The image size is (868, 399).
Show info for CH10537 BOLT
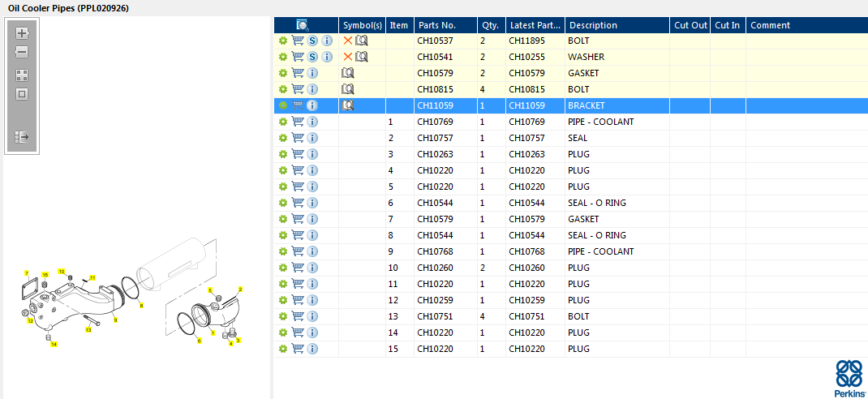[x=327, y=41]
